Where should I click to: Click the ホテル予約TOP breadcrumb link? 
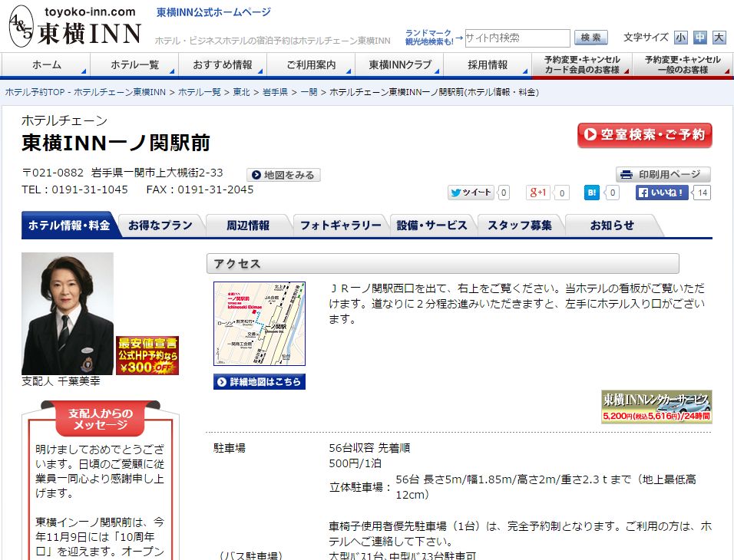click(85, 92)
